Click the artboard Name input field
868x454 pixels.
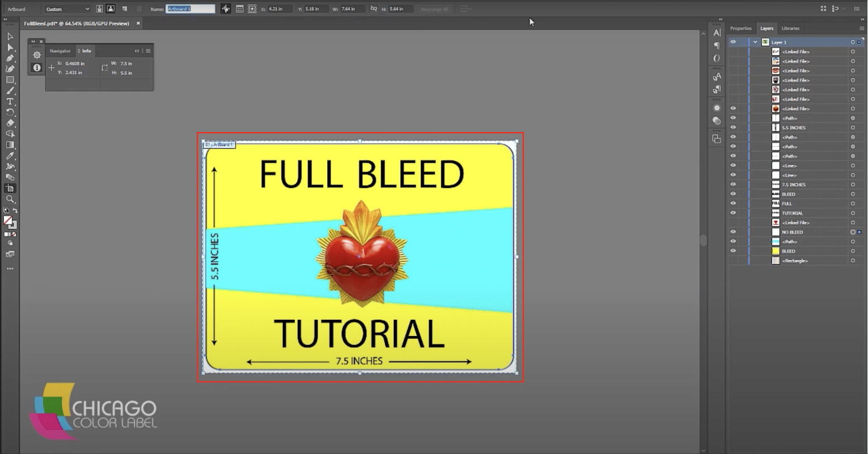190,9
